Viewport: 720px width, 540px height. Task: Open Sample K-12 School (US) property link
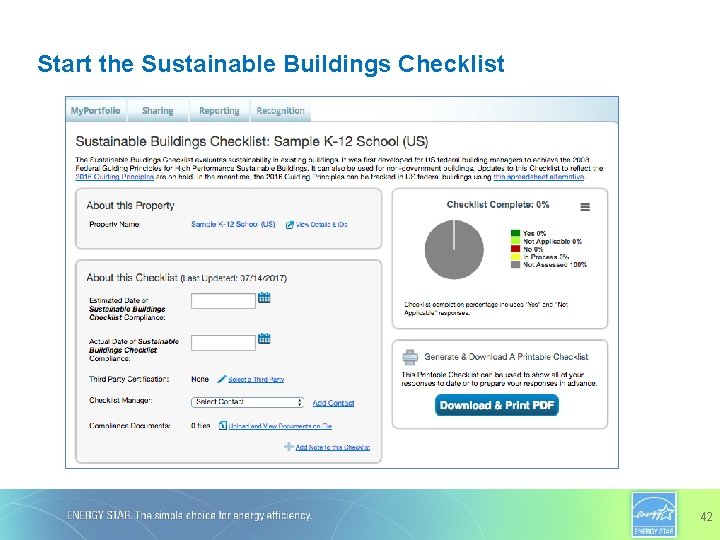tap(233, 224)
